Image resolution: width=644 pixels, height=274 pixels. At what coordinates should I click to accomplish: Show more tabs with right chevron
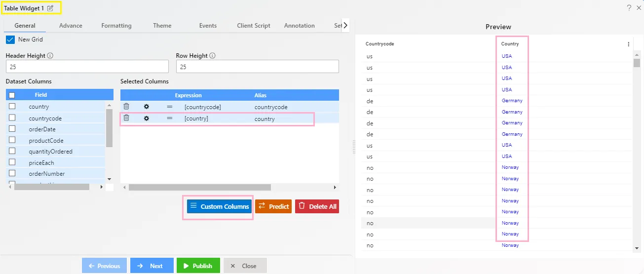(x=345, y=25)
